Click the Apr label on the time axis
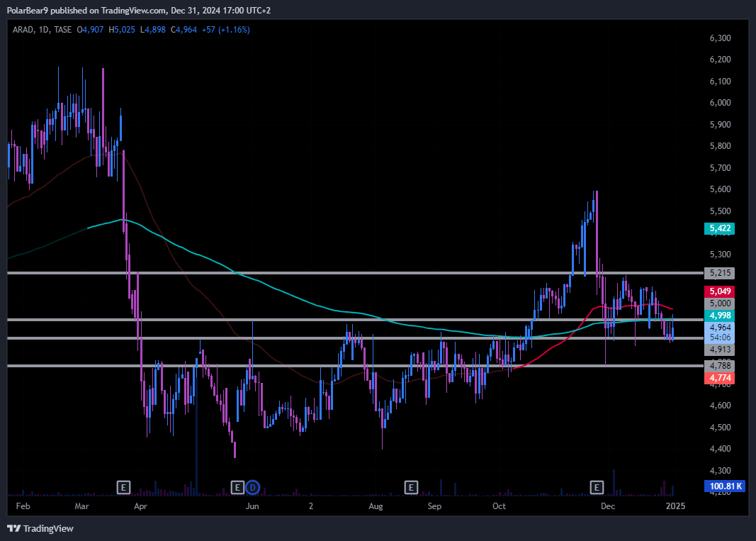Screen dimensions: 756x541 (140, 506)
